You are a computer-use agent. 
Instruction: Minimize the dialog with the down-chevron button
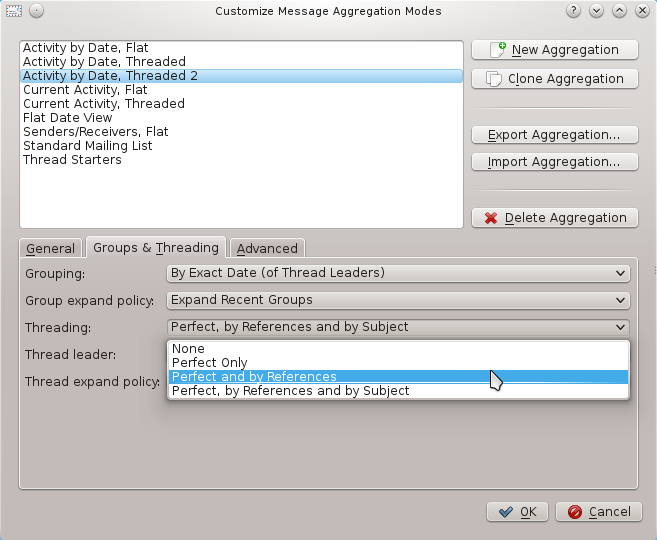[596, 11]
